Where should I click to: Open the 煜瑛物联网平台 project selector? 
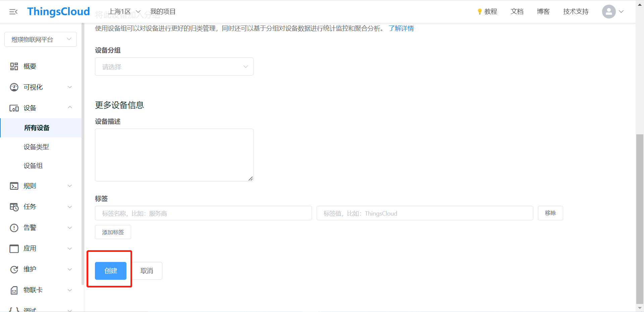[x=41, y=39]
